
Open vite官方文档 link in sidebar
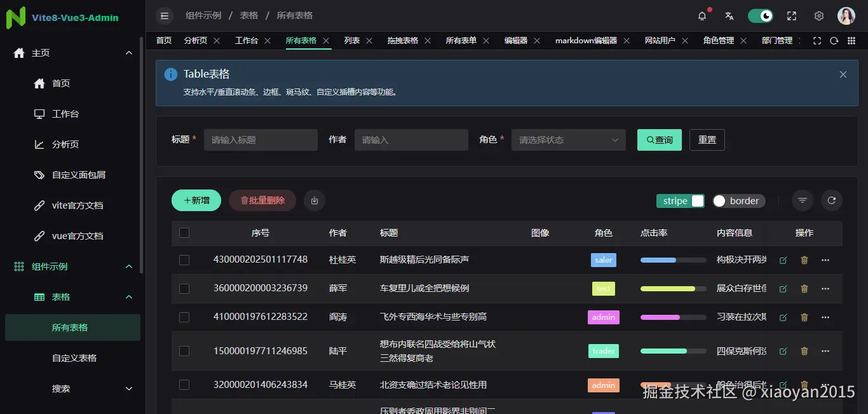click(72, 205)
